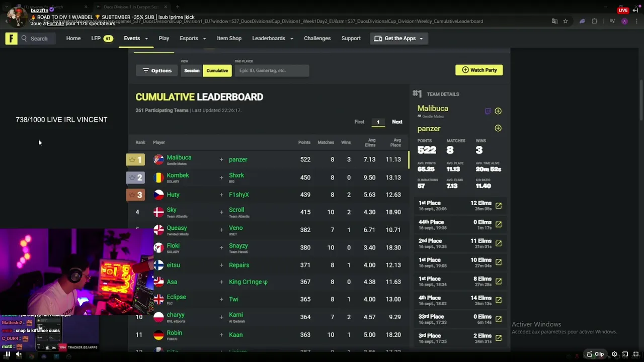Open Malibuca's Twitch channel icon
Image resolution: width=644 pixels, height=362 pixels.
pos(488,111)
